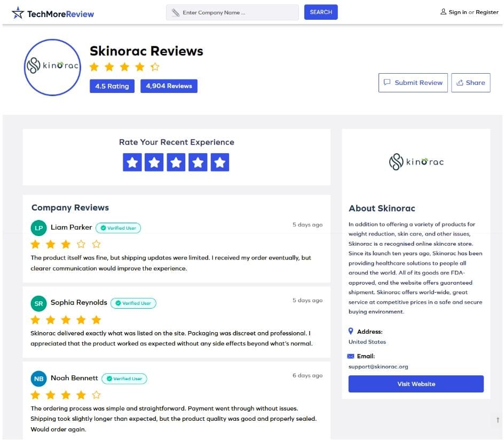Click Liam Parker's Verified User badge
Image resolution: width=504 pixels, height=440 pixels.
[x=119, y=228]
